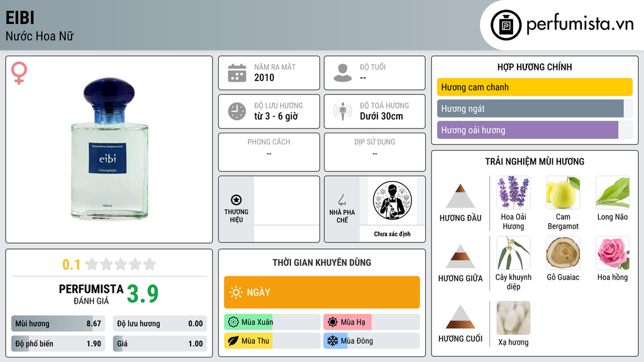Select the Mùa Thu season bar
Image resolution: width=644 pixels, height=362 pixels.
click(x=272, y=341)
